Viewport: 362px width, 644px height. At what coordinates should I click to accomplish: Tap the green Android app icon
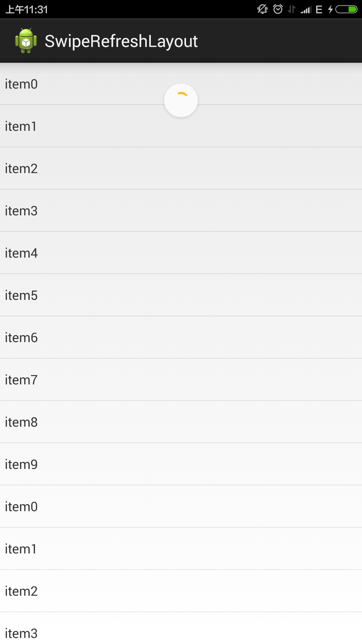click(26, 41)
